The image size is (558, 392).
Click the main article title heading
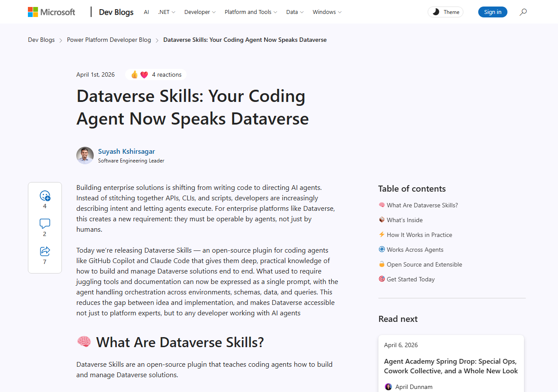[x=192, y=107]
